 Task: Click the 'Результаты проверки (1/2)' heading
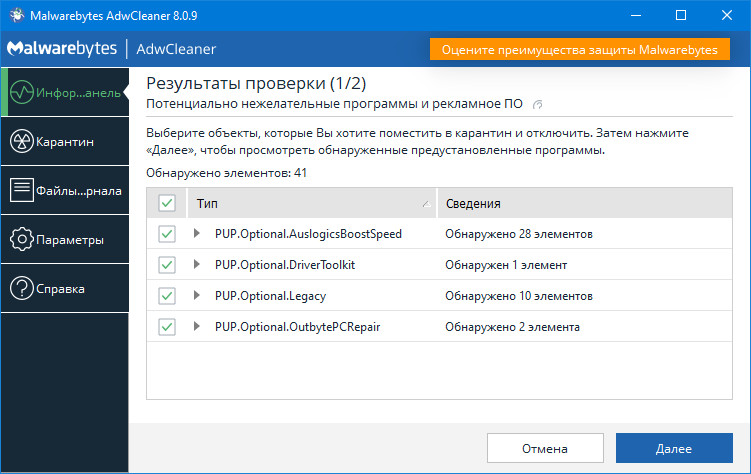coord(256,83)
